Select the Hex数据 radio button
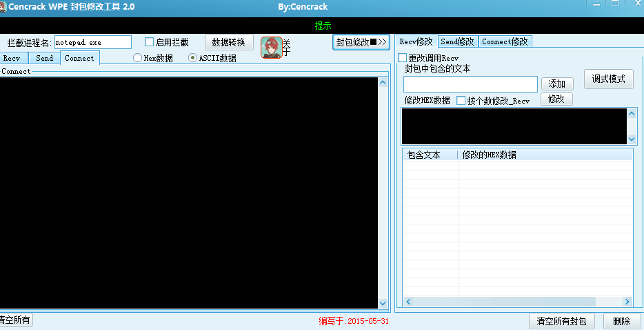Viewport: 644px width, 330px height. tap(138, 58)
